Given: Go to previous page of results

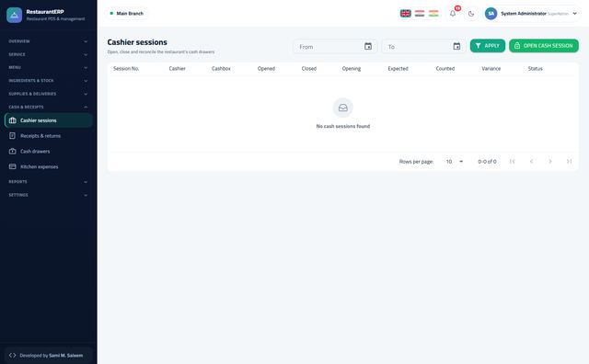Looking at the screenshot, I should [531, 162].
